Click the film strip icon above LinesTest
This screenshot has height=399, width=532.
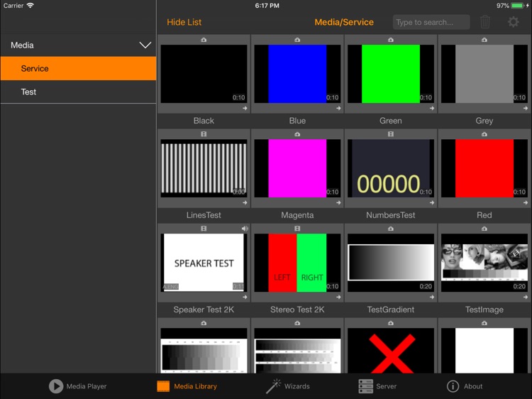204,134
